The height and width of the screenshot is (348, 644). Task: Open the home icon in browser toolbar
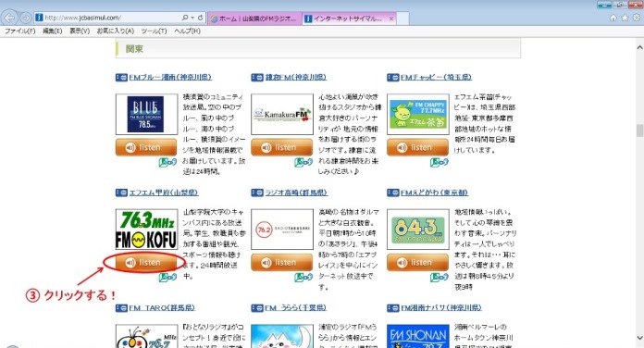(x=613, y=18)
